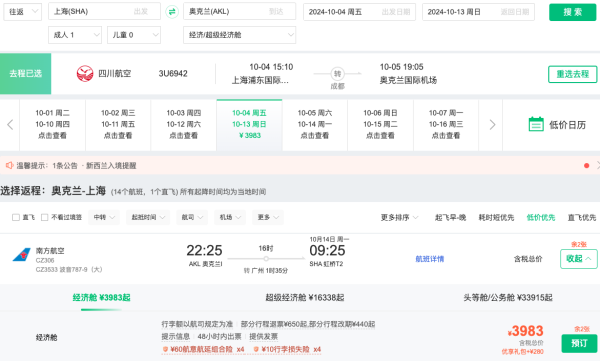The width and height of the screenshot is (600, 361).
Task: Open the 往返 trip type dropdown
Action: coord(23,12)
